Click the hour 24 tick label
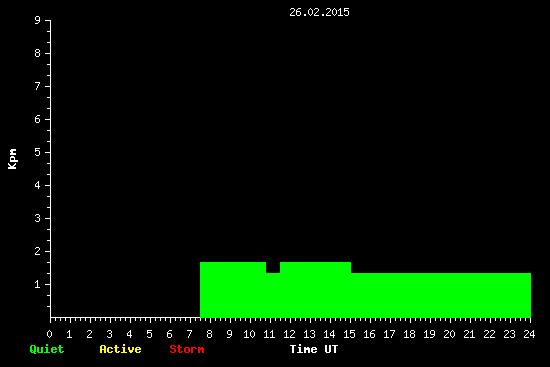 529,334
